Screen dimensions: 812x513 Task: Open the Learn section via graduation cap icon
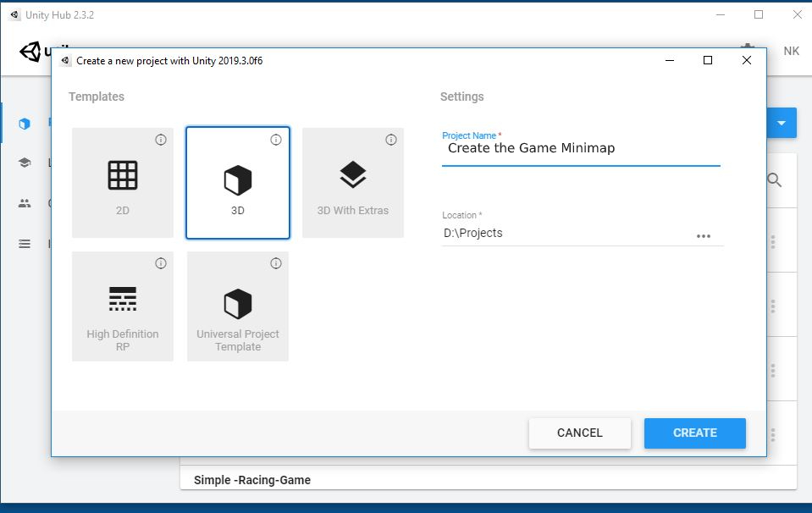(x=23, y=163)
